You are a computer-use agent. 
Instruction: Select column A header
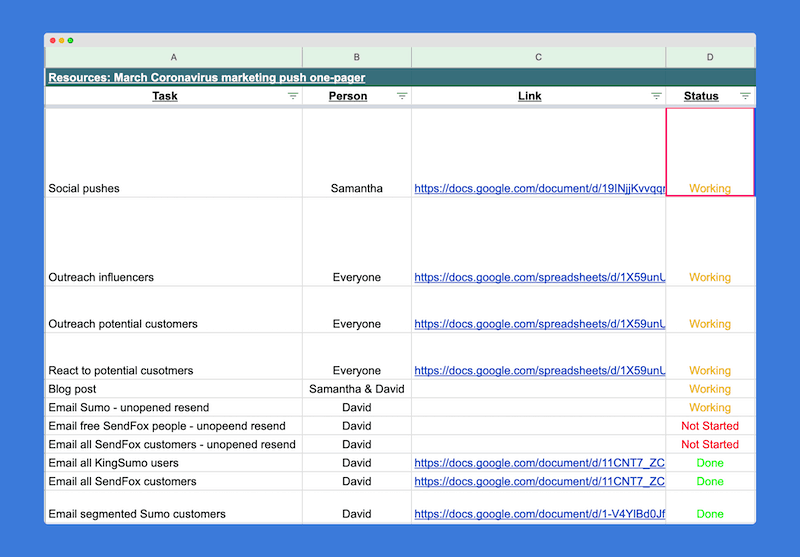point(173,57)
